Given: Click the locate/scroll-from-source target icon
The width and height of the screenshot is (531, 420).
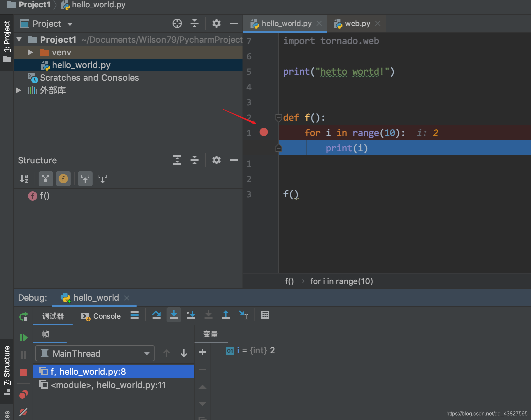Looking at the screenshot, I should [177, 23].
